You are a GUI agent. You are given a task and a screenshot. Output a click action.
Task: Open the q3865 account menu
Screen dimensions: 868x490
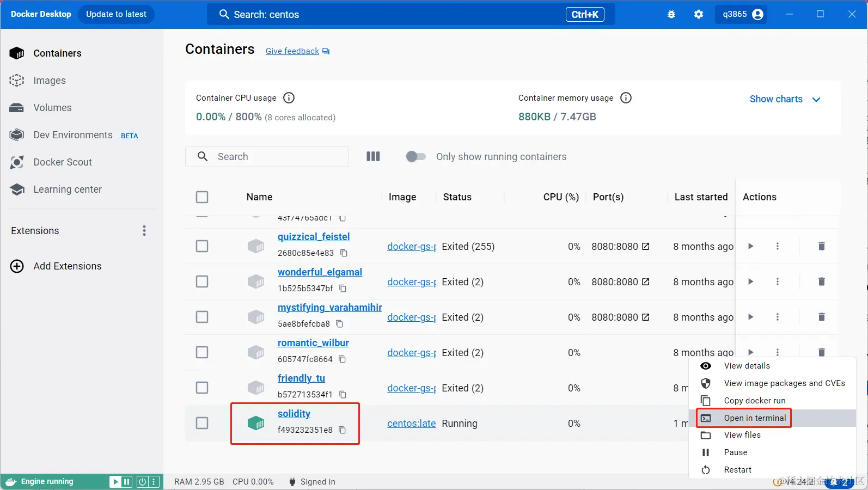pyautogui.click(x=741, y=15)
